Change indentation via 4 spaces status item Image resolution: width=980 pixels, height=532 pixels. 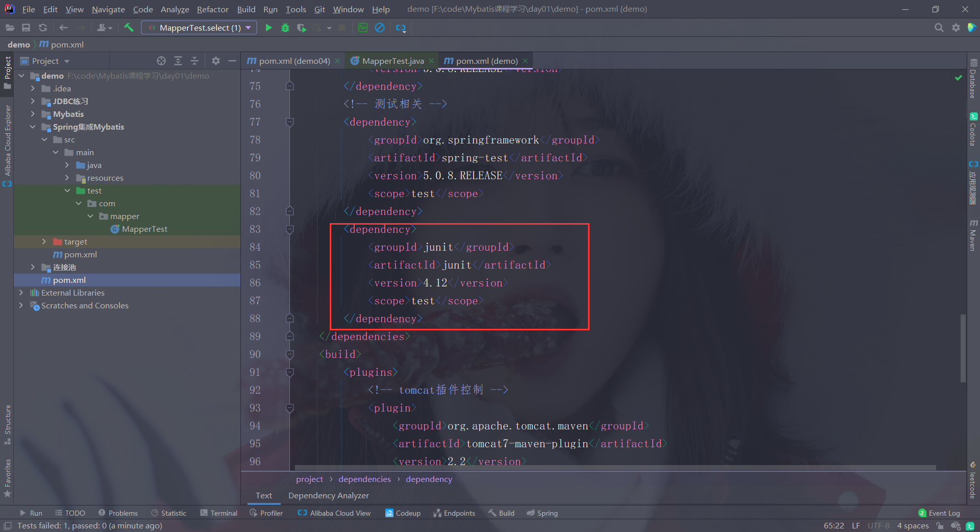(913, 526)
